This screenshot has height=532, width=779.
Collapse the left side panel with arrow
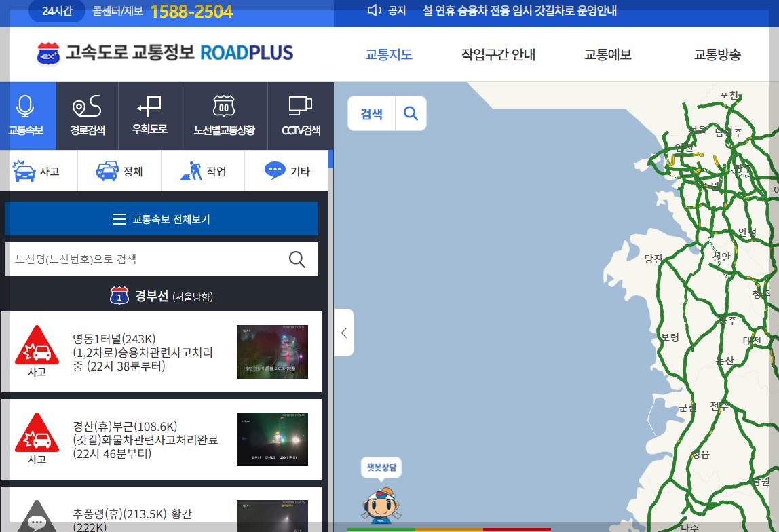click(x=344, y=332)
